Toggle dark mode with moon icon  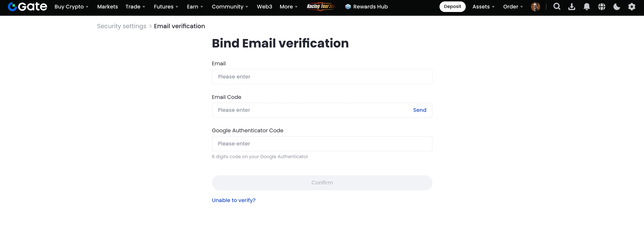click(x=617, y=7)
